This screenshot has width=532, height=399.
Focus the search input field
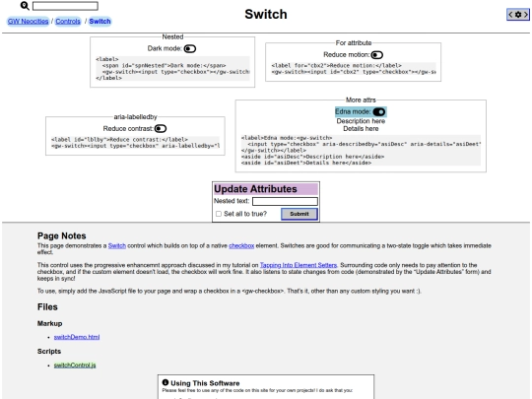coord(65,6)
